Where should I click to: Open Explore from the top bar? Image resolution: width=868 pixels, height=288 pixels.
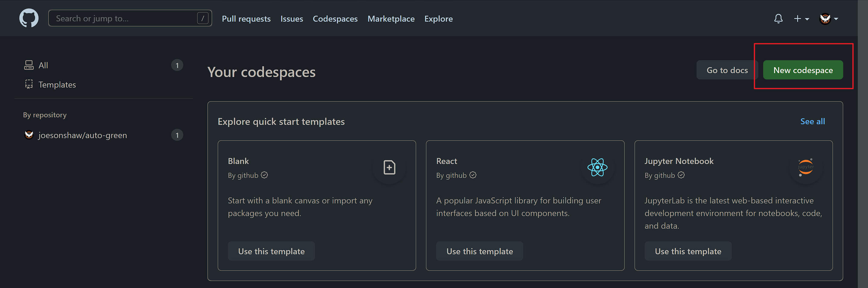pyautogui.click(x=439, y=18)
